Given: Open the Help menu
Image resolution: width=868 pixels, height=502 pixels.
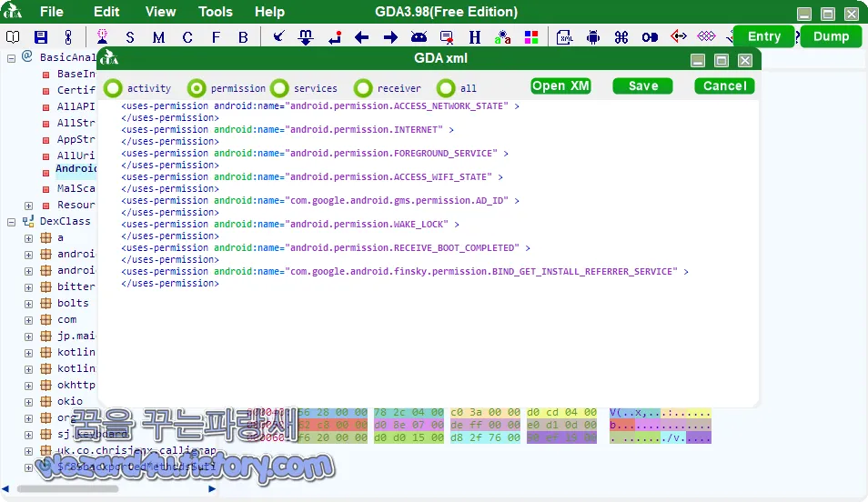Looking at the screenshot, I should (x=269, y=12).
